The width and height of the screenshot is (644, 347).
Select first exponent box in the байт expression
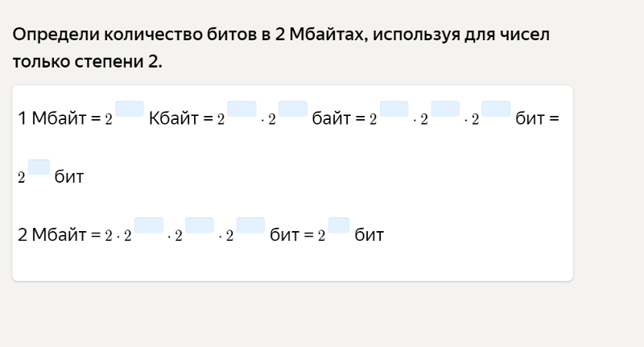[x=242, y=109]
